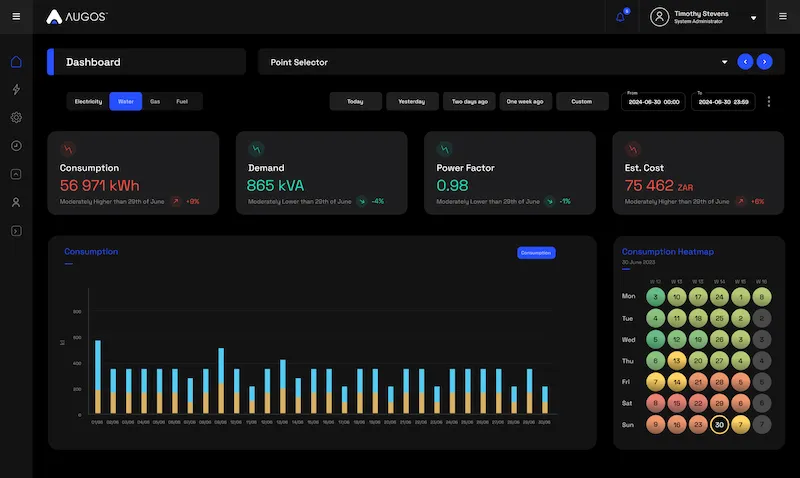Click the Augos logo

(x=77, y=17)
